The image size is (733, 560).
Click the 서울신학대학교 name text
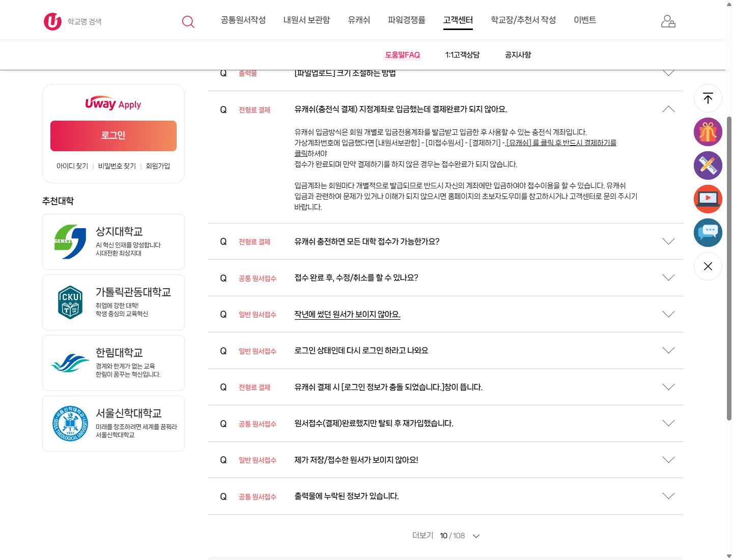(x=129, y=413)
